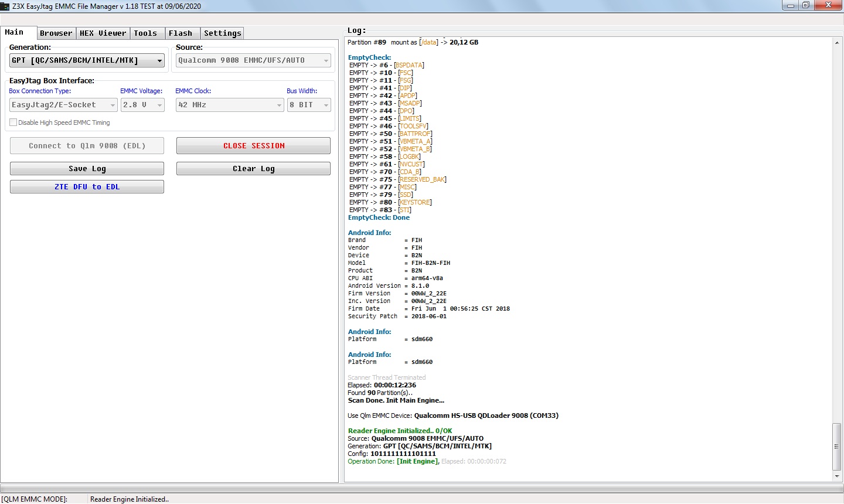This screenshot has height=504, width=844.
Task: Click the Save Log button
Action: coord(87,169)
